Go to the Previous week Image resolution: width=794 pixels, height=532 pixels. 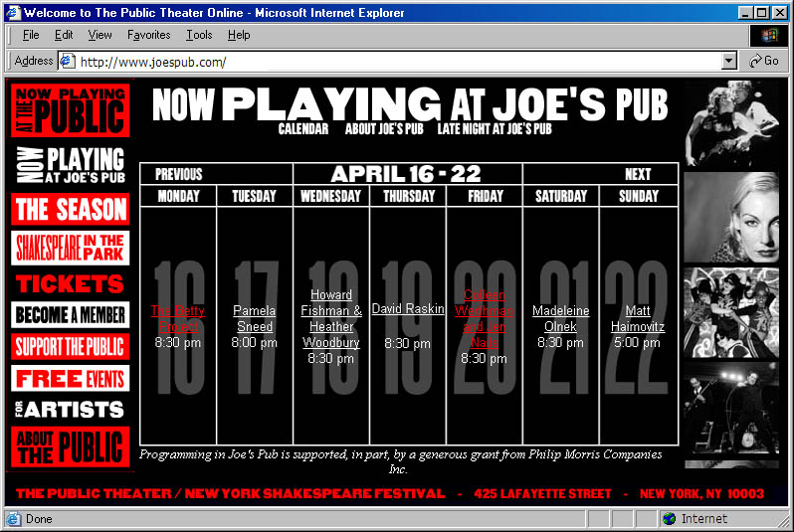pyautogui.click(x=178, y=174)
